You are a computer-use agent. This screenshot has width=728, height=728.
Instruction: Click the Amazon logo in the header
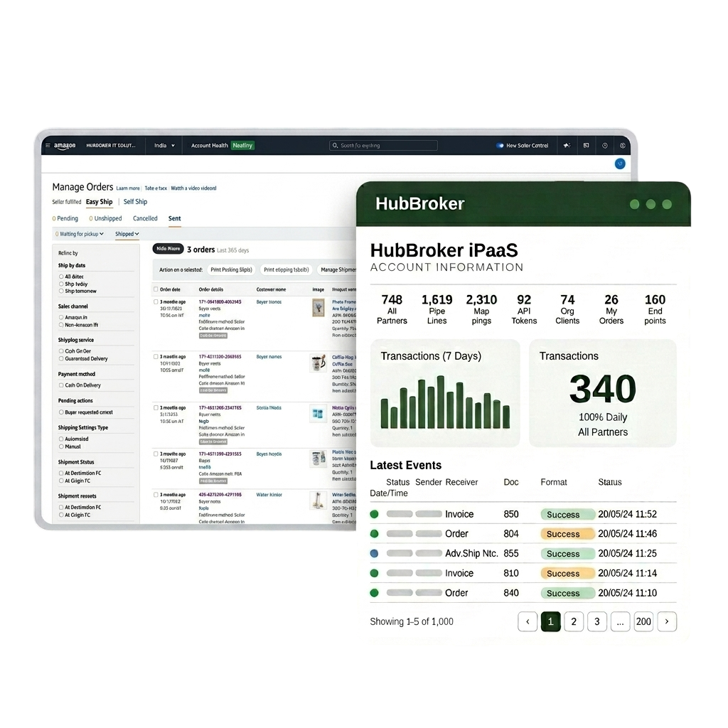[65, 145]
